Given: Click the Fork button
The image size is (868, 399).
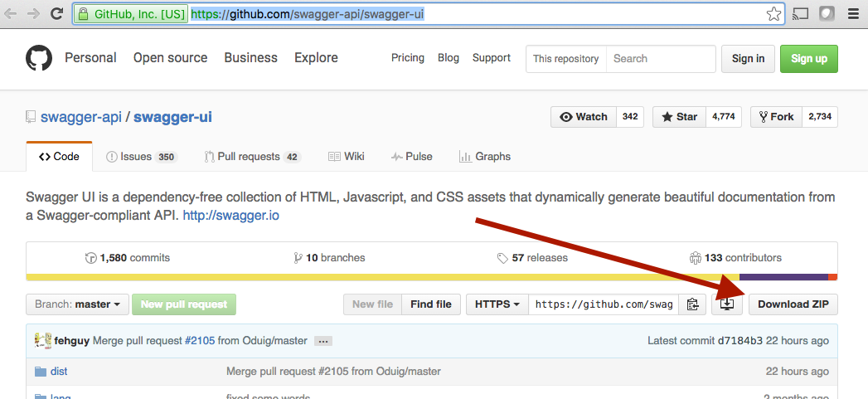Looking at the screenshot, I should pos(776,117).
